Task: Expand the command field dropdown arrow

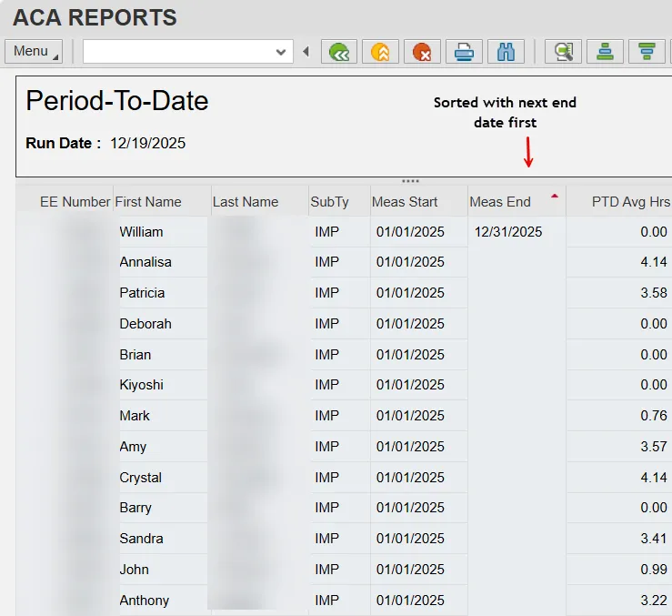Action: coord(281,53)
